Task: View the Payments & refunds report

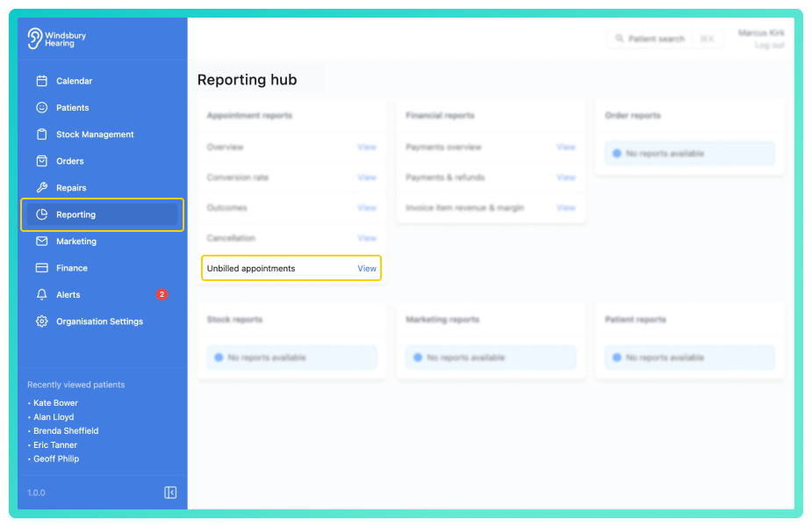Action: coord(565,177)
